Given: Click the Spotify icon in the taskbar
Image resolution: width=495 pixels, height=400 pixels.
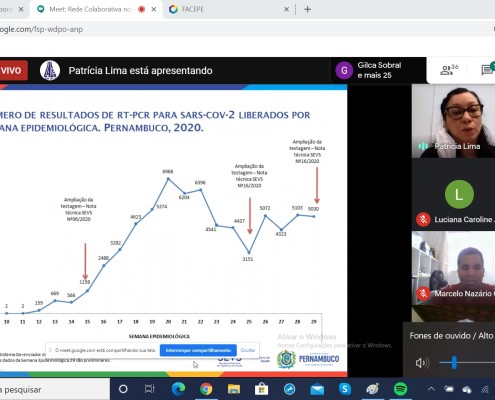Looking at the screenshot, I should point(400,389).
